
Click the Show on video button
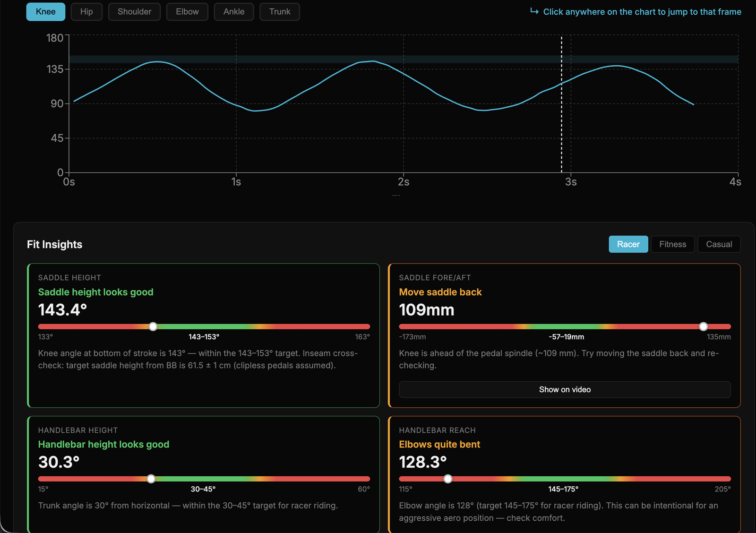point(565,389)
